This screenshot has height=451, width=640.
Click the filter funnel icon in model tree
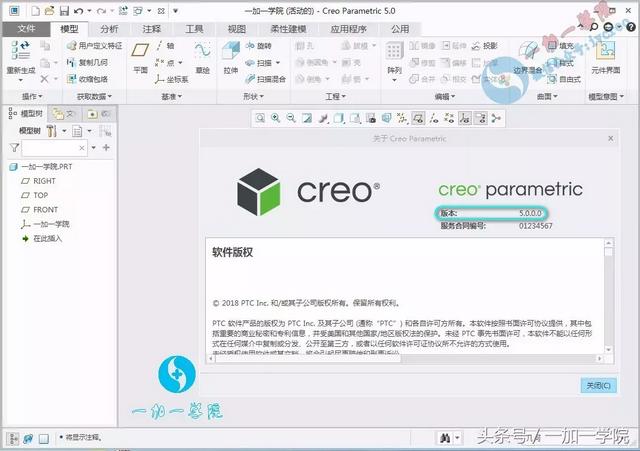pyautogui.click(x=14, y=147)
